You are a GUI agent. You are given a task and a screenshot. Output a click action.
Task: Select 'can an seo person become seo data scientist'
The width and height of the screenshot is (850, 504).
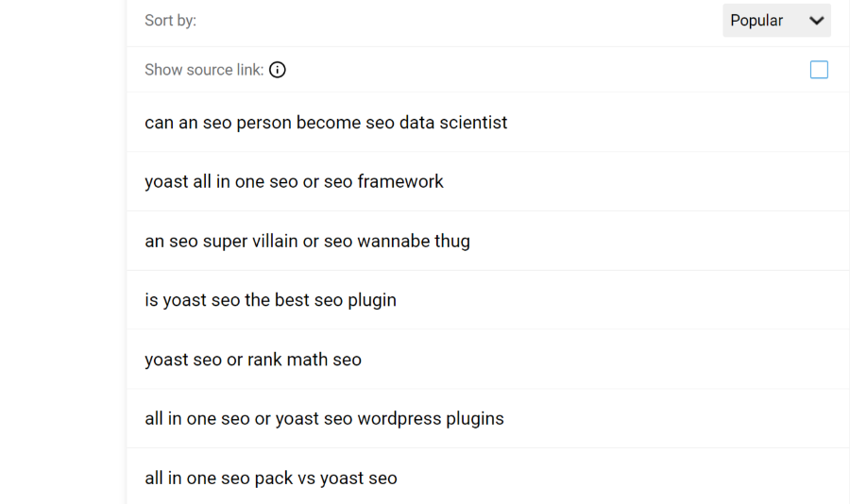point(326,123)
